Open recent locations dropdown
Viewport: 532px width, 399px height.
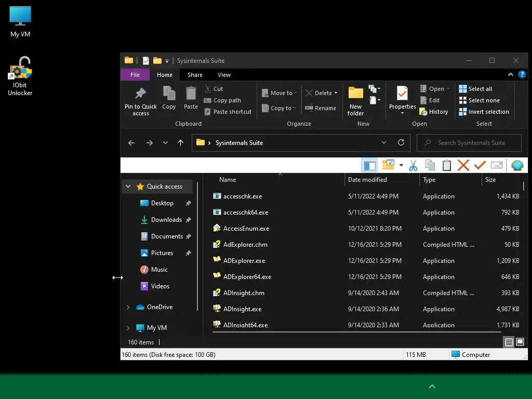[x=165, y=143]
